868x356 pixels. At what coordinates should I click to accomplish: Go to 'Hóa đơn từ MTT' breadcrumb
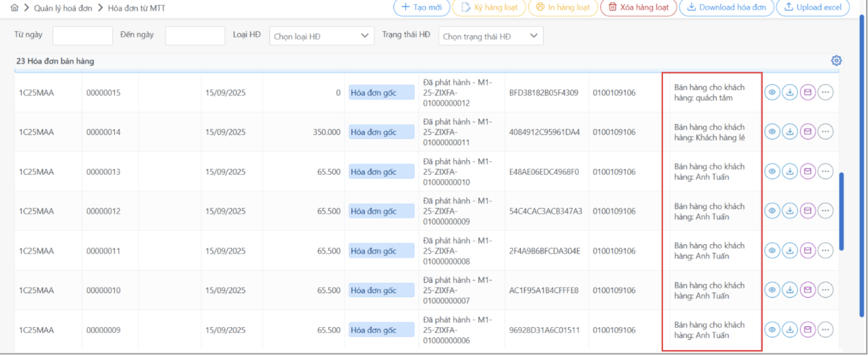click(136, 8)
